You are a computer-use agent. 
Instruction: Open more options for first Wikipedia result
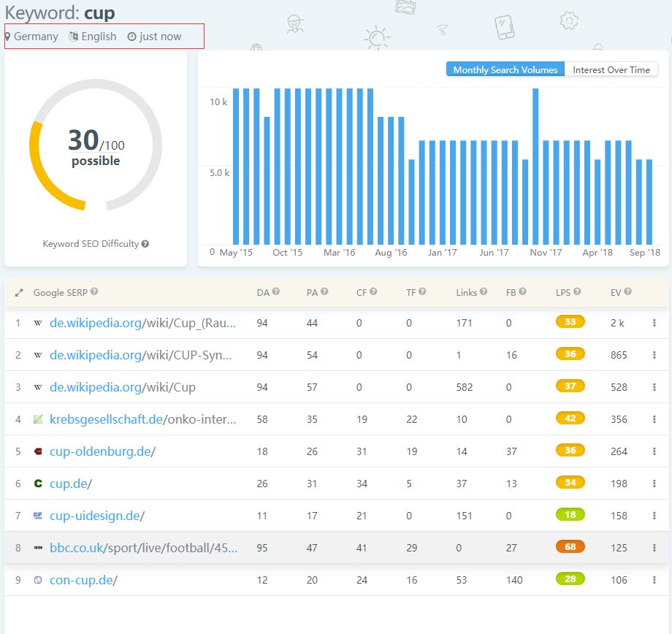pyautogui.click(x=654, y=323)
